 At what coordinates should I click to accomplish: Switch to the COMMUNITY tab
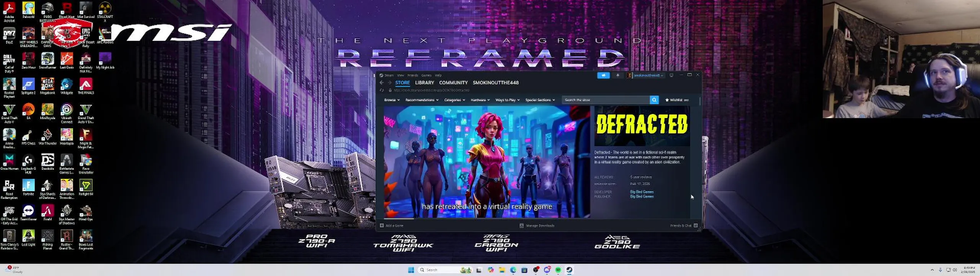[453, 82]
